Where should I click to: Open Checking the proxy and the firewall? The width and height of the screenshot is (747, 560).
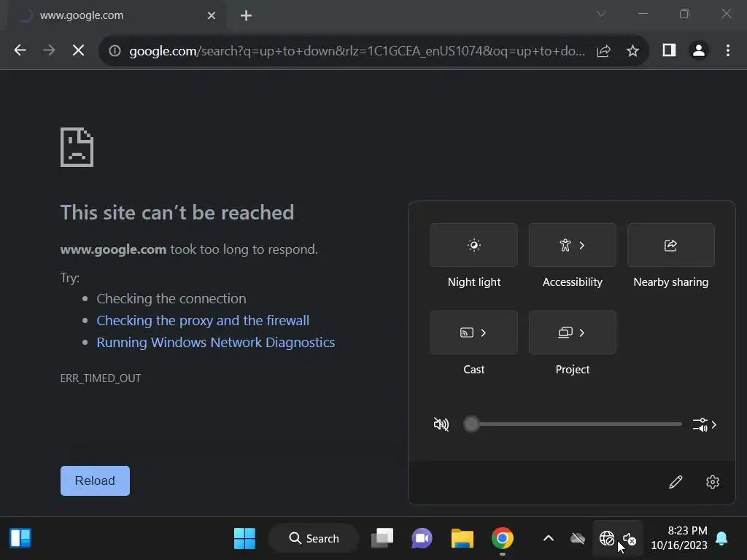coord(203,321)
